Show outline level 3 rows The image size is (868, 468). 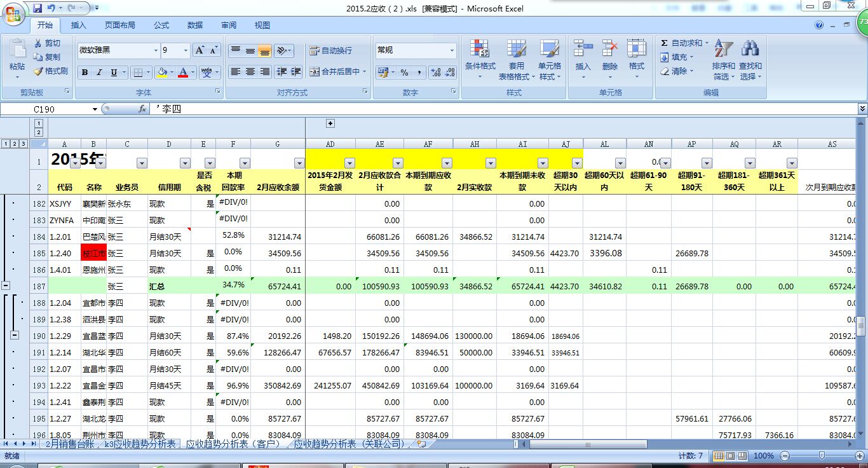(x=24, y=144)
